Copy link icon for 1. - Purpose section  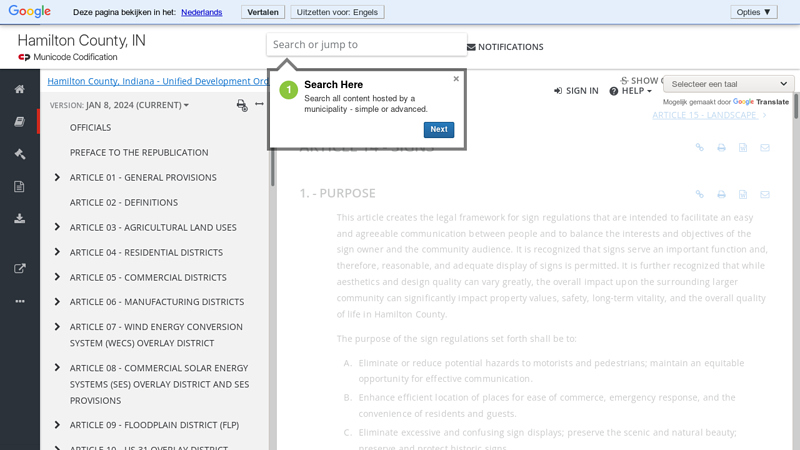(x=699, y=194)
